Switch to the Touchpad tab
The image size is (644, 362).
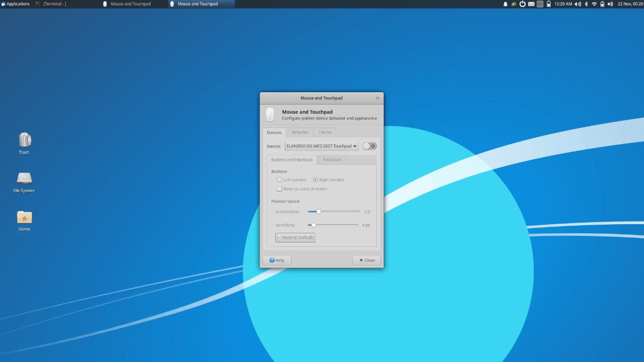coord(331,159)
